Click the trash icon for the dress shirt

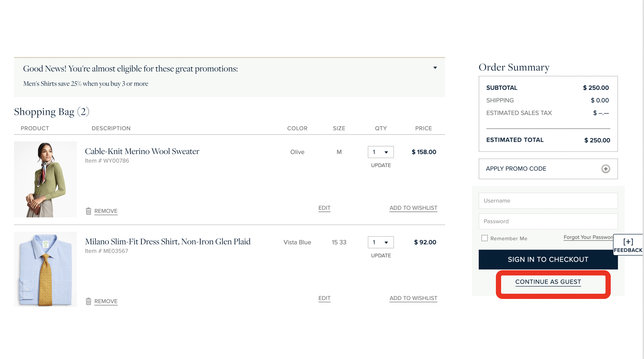(88, 301)
